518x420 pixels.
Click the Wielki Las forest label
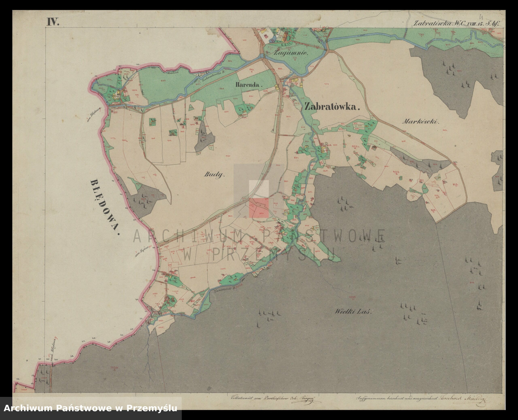[x=353, y=312]
